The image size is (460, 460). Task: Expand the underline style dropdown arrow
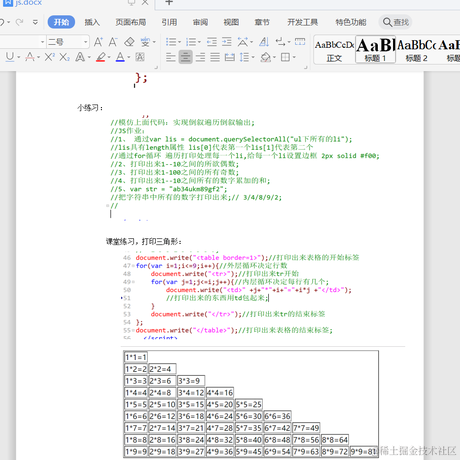tap(18, 57)
